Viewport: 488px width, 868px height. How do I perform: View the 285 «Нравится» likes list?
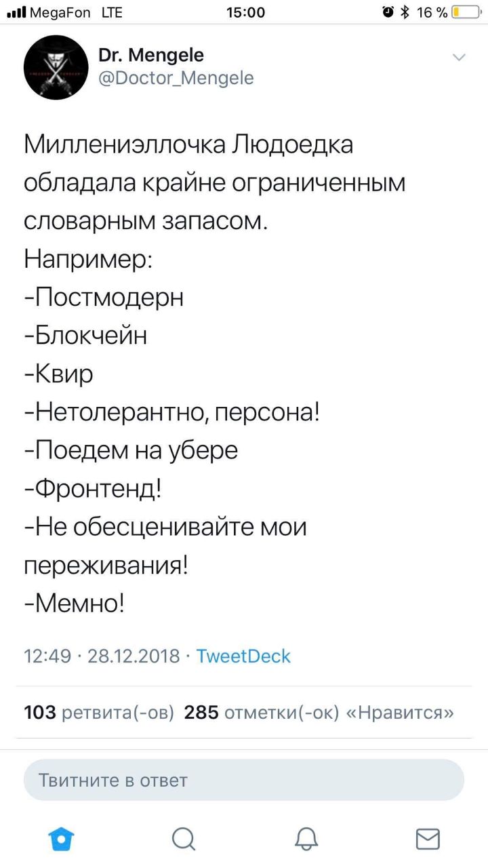click(319, 713)
